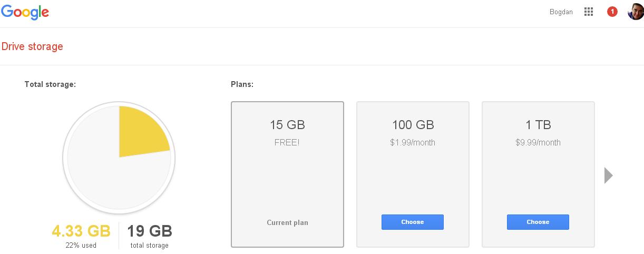
Task: Click the 19 GB total storage figure
Action: click(150, 231)
